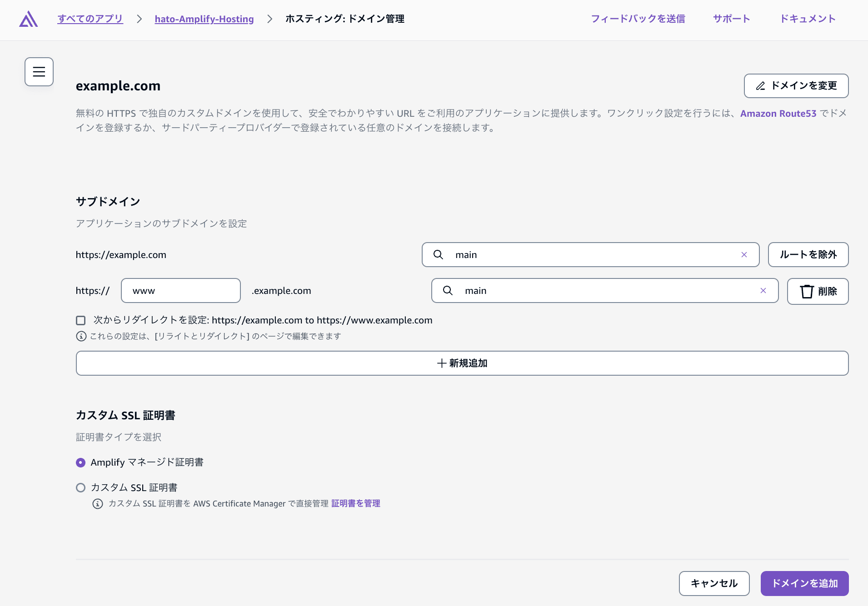Select Amplify マネージド証明書 radio option
Image resolution: width=868 pixels, height=606 pixels.
(81, 462)
